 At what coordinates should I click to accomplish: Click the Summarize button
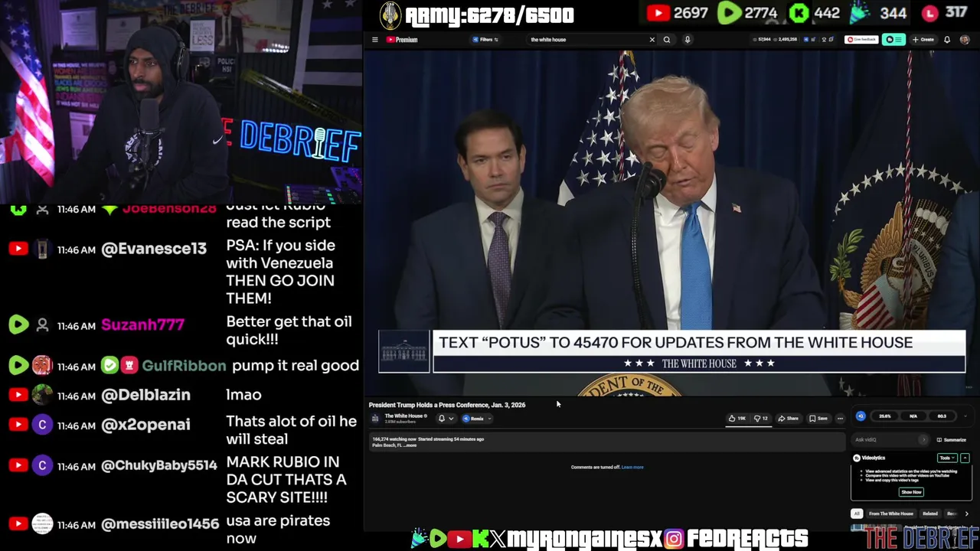click(951, 440)
